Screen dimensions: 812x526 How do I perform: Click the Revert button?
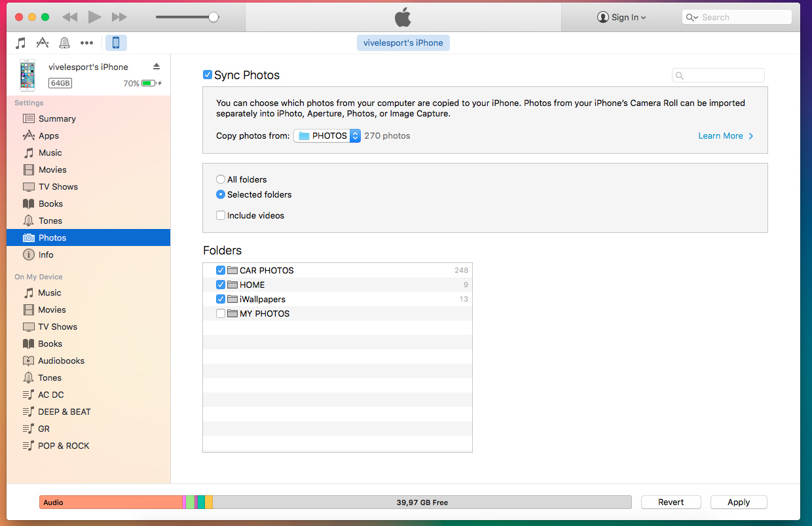tap(671, 502)
